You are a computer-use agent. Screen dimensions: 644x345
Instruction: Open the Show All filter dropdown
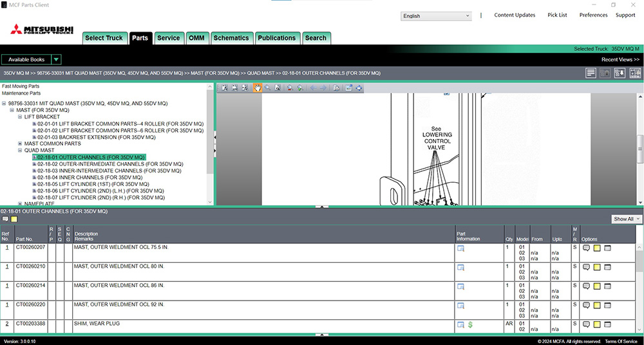[x=627, y=219]
